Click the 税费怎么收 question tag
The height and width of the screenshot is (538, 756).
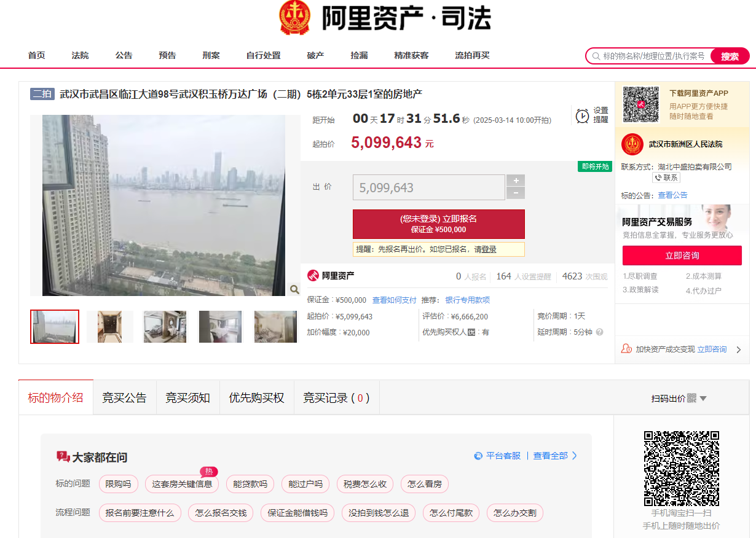(x=365, y=484)
